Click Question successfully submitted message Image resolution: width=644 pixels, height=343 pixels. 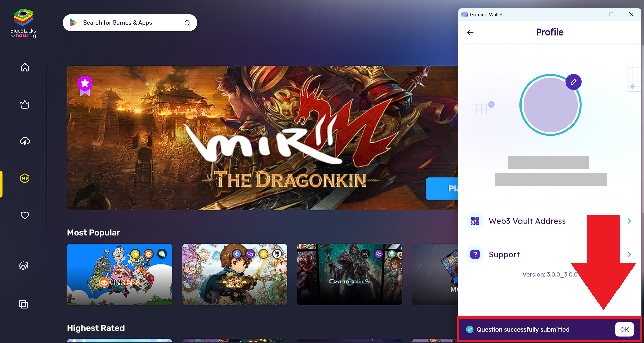tap(523, 329)
